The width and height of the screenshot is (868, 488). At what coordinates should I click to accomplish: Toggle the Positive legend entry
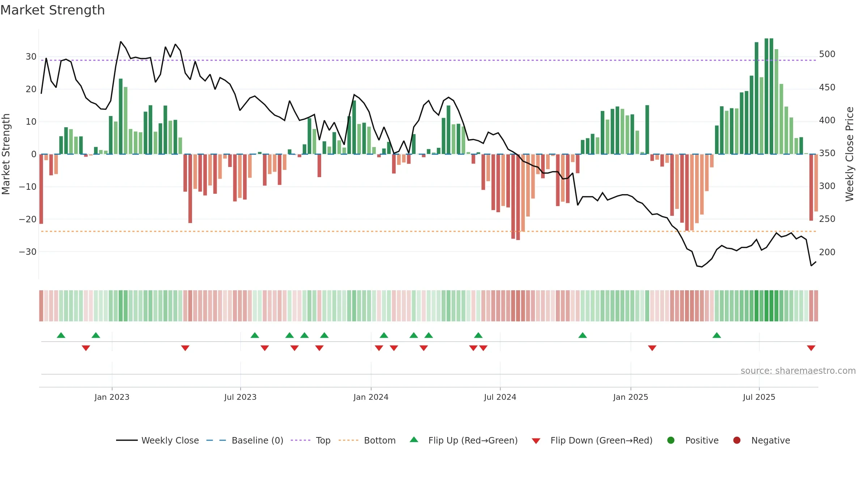pos(693,440)
